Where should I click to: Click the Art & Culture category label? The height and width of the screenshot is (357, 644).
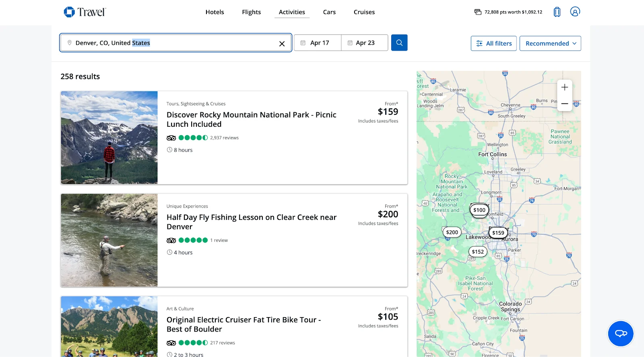180,309
